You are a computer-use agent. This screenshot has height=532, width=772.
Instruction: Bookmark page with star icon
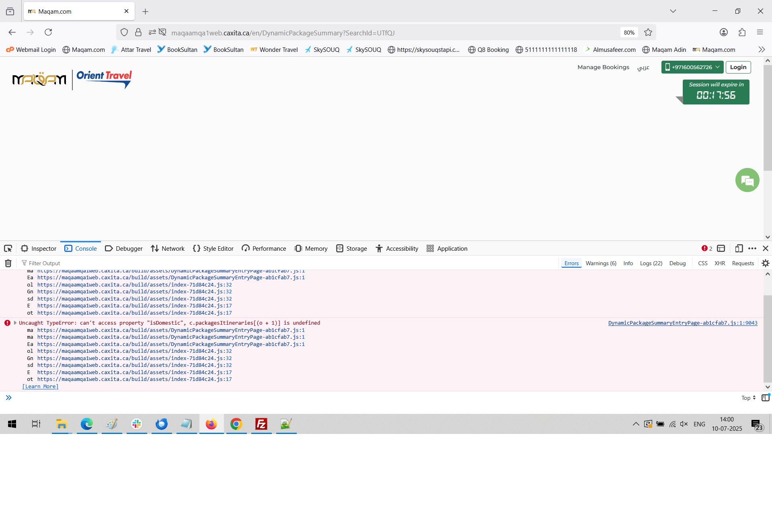[x=648, y=33]
